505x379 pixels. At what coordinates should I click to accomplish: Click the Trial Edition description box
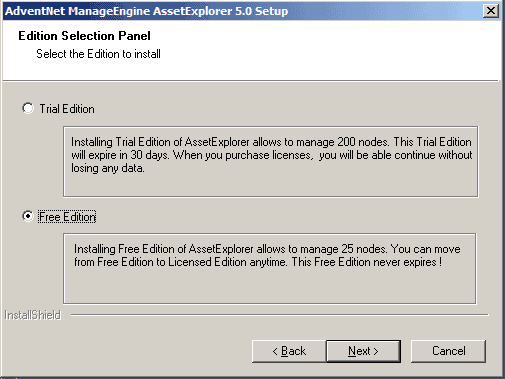(x=271, y=162)
